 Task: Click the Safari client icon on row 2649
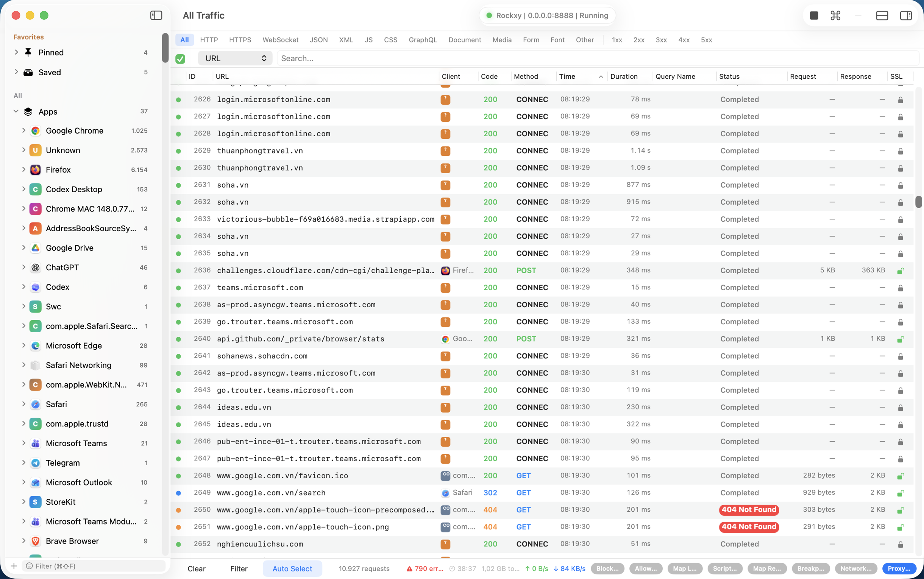(445, 493)
